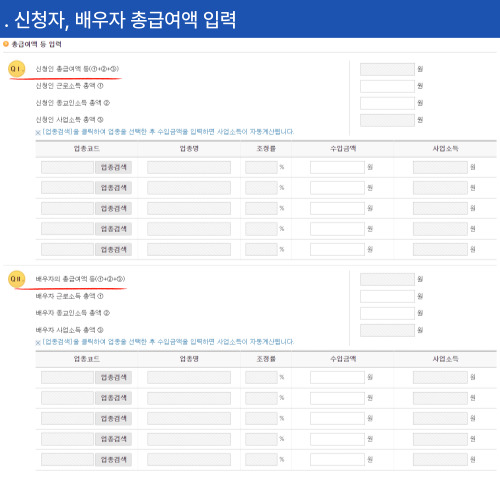The image size is (500, 500).
Task: Click the 조정률 header in applicant table
Action: point(266,149)
